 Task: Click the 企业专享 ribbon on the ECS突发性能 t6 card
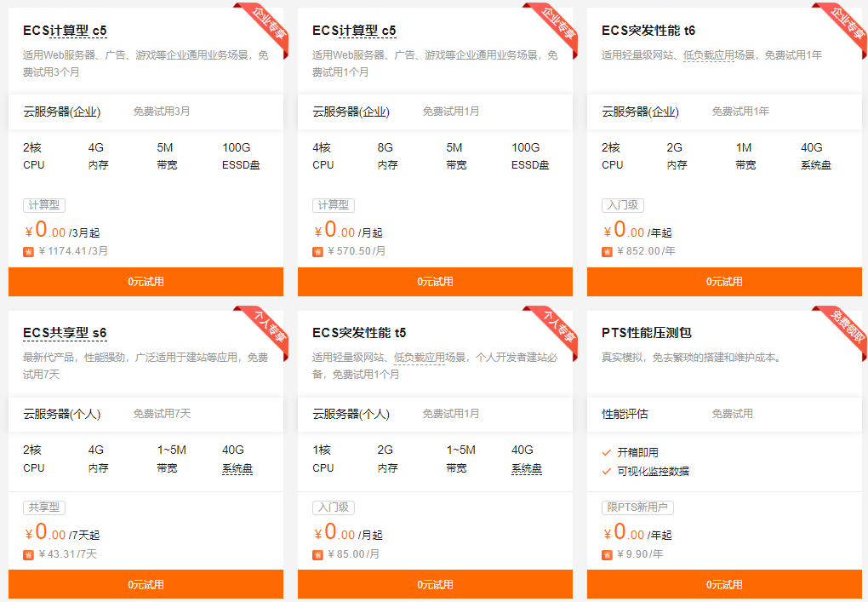(843, 26)
